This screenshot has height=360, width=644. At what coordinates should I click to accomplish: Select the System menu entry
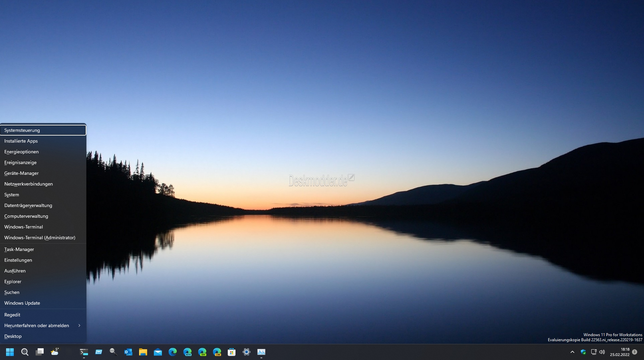click(x=43, y=195)
